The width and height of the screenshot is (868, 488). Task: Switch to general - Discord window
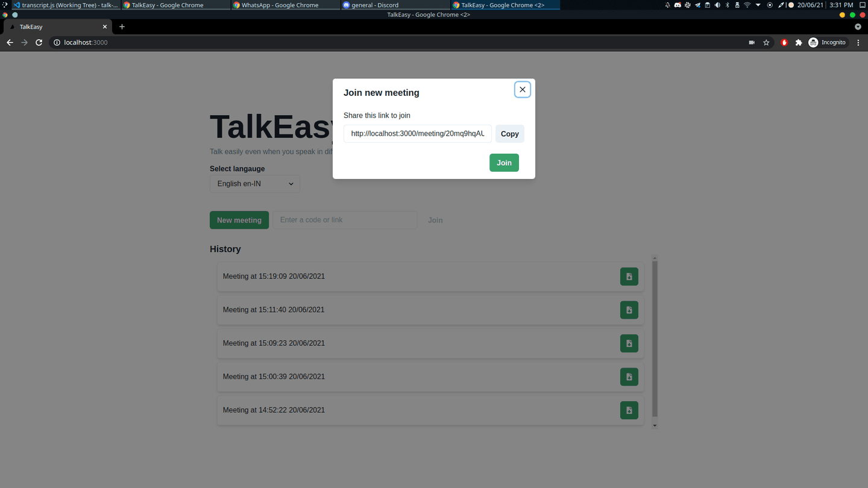(395, 5)
